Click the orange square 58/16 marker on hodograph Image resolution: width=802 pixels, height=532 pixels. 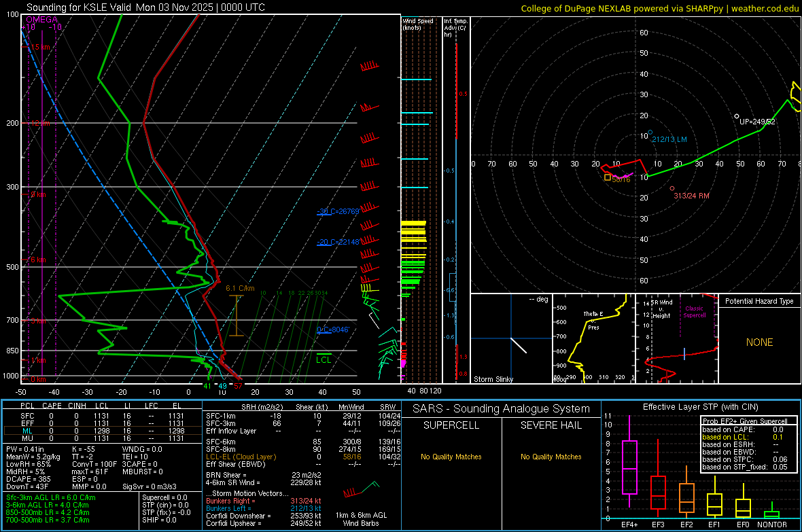607,177
